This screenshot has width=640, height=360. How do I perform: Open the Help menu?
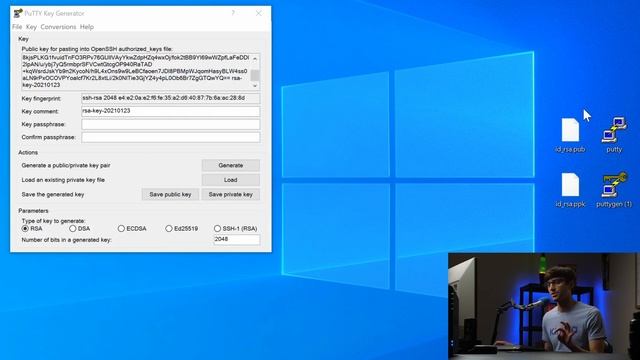pos(87,27)
